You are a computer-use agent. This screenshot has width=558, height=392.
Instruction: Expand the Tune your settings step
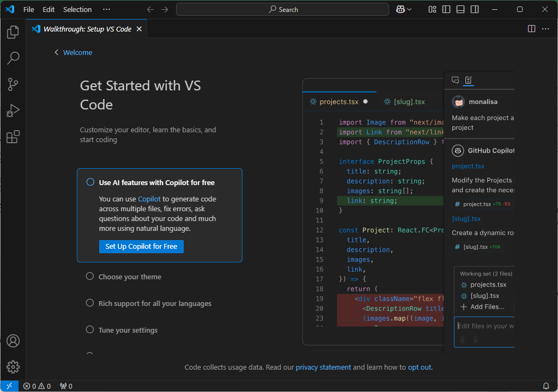coord(90,330)
